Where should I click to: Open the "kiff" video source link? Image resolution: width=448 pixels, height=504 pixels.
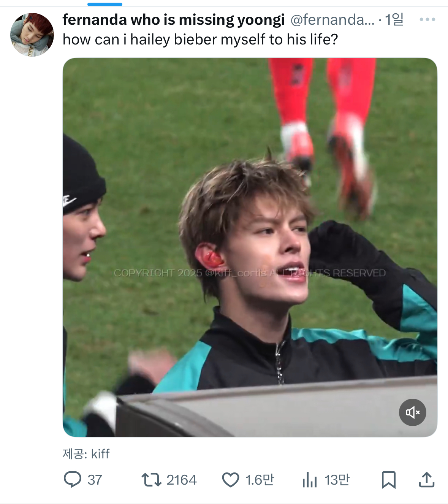(100, 454)
